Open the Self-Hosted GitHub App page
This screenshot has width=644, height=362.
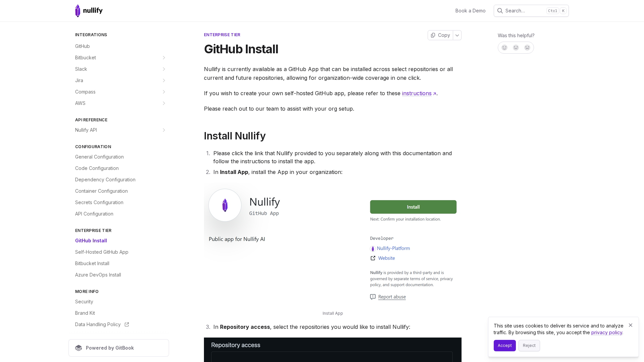click(102, 252)
